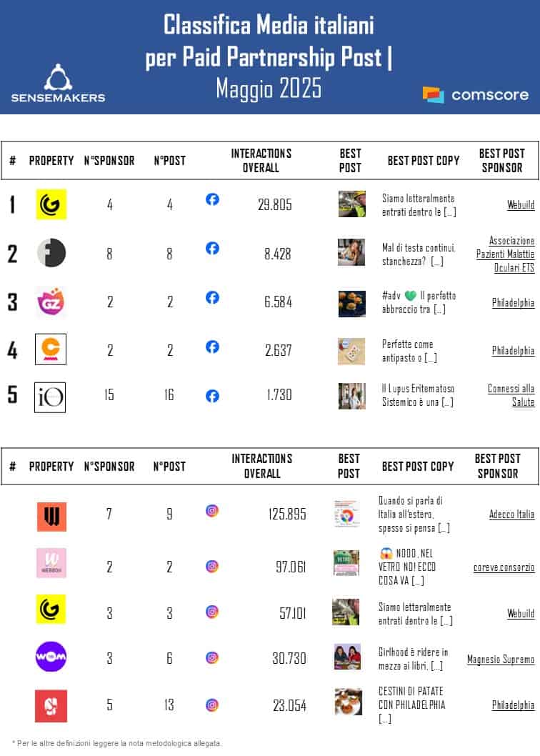Open the orange W property logo
This screenshot has width=540, height=756.
[x=51, y=516]
